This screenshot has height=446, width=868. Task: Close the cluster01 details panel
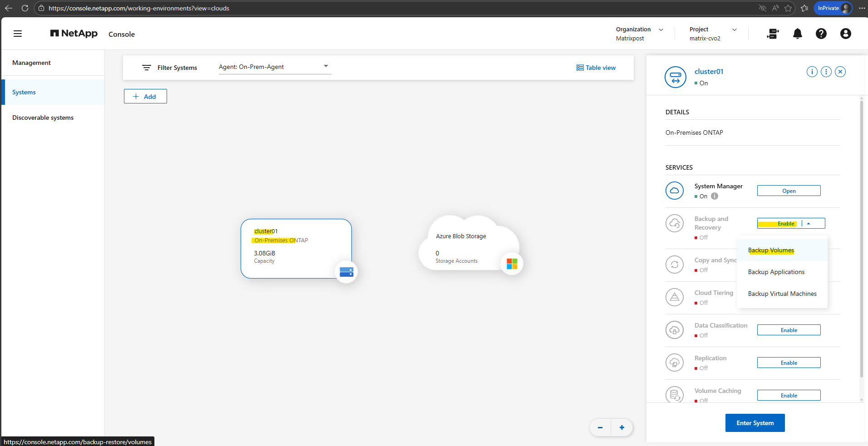tap(840, 72)
